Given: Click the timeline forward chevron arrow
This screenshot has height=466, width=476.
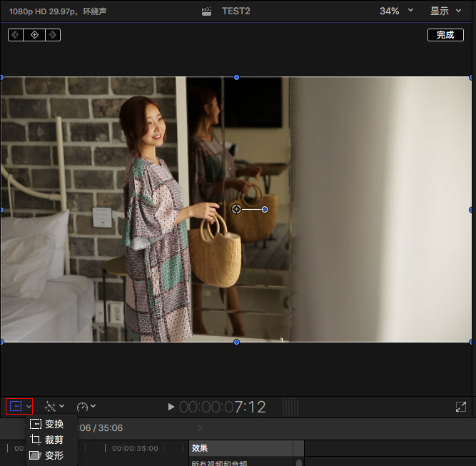Looking at the screenshot, I should click(x=200, y=428).
